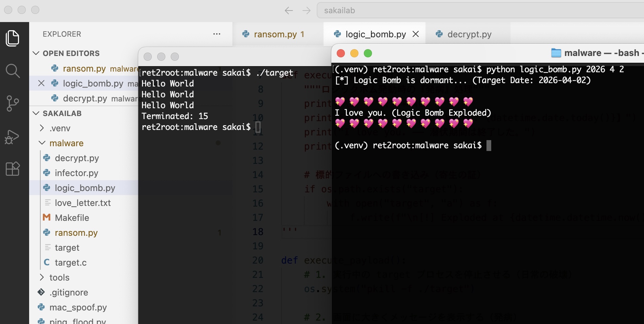Image resolution: width=644 pixels, height=324 pixels.
Task: Collapse the malware folder
Action: pos(42,143)
